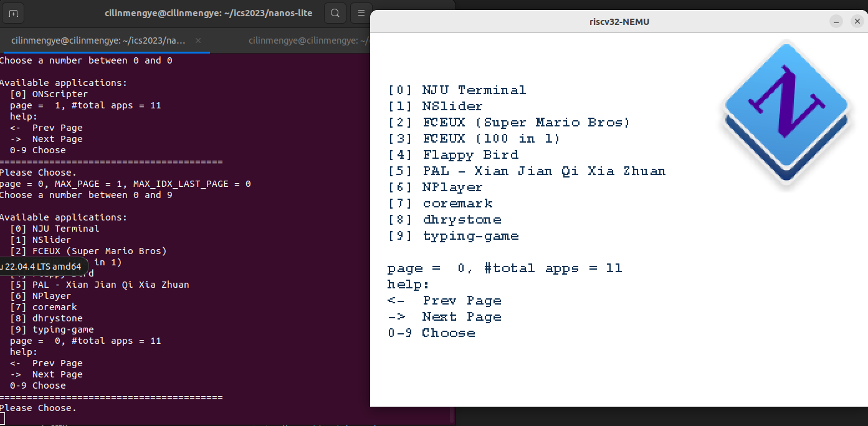Select 'FCEUX (Super Mario Bros)' in NEMU window
The height and width of the screenshot is (426, 868).
pyautogui.click(x=527, y=123)
